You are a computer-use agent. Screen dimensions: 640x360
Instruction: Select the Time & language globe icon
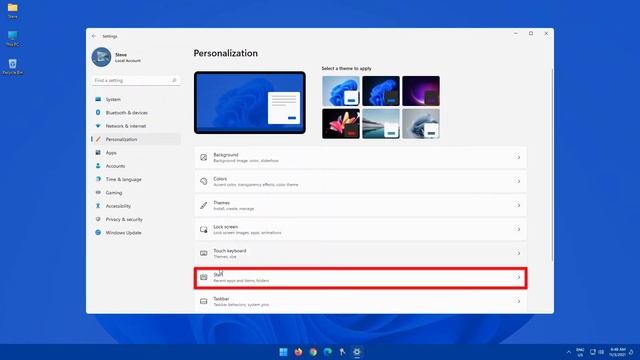pyautogui.click(x=98, y=179)
